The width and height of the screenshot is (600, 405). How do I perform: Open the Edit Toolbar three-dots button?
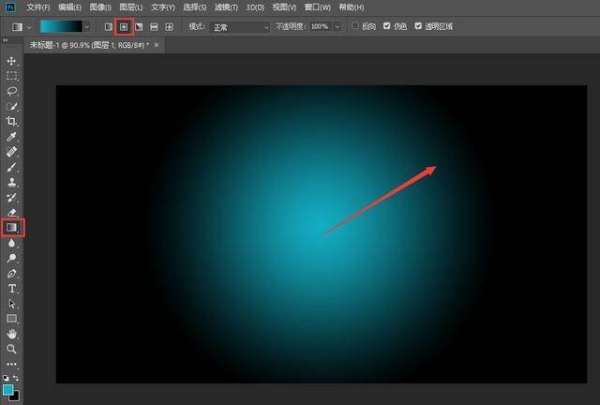click(x=12, y=364)
